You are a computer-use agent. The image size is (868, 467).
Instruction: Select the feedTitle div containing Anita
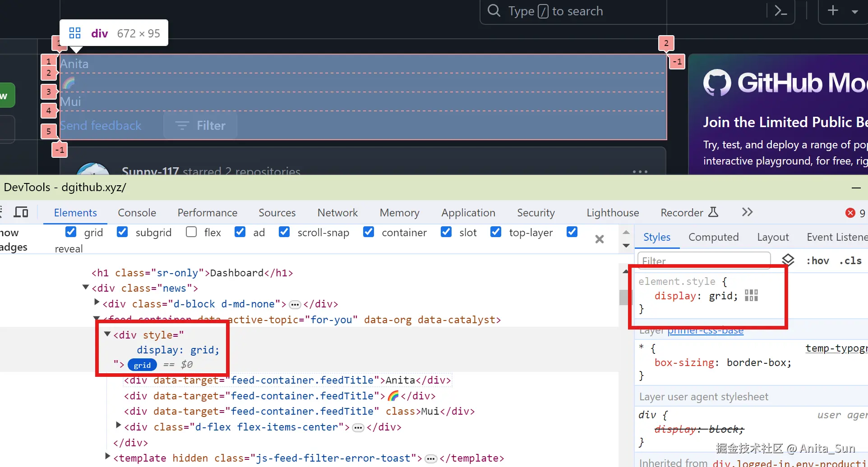[x=287, y=380]
